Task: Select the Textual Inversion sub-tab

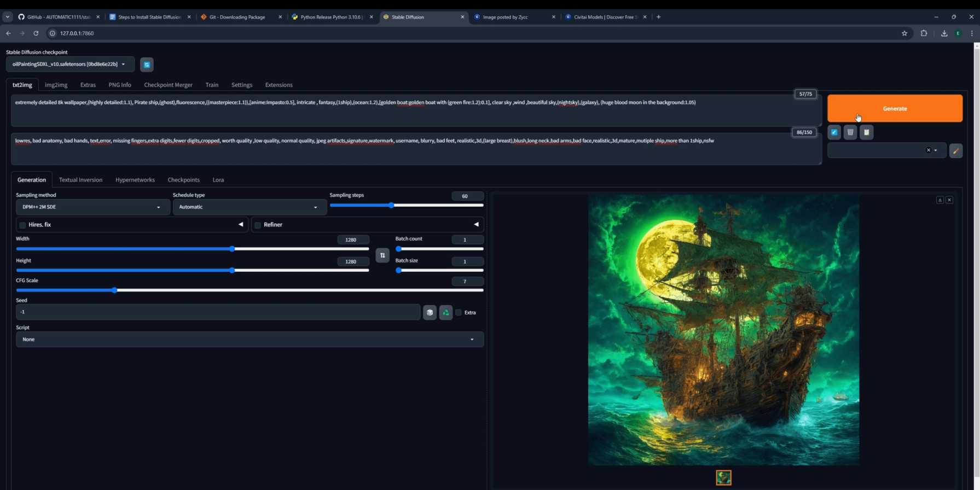Action: click(80, 180)
